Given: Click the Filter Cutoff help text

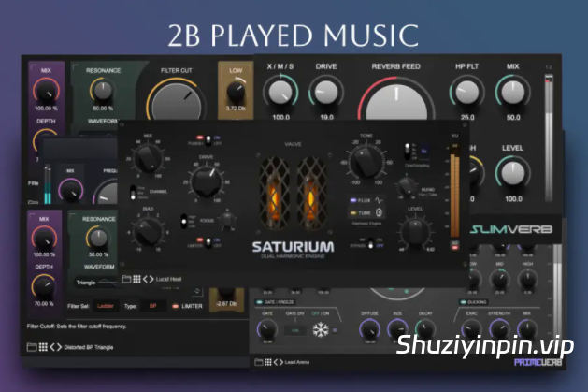Looking at the screenshot, I should tap(77, 327).
